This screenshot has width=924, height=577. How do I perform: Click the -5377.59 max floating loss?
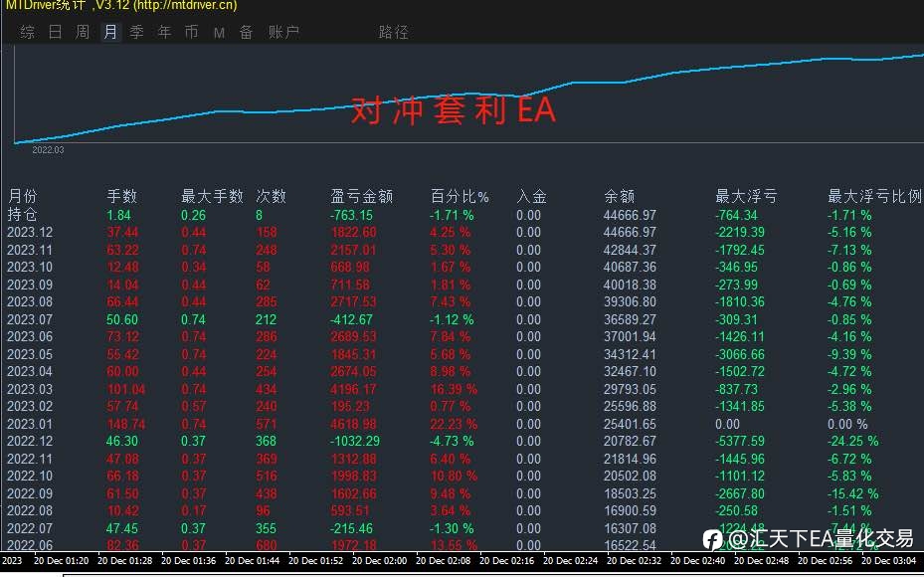[740, 441]
